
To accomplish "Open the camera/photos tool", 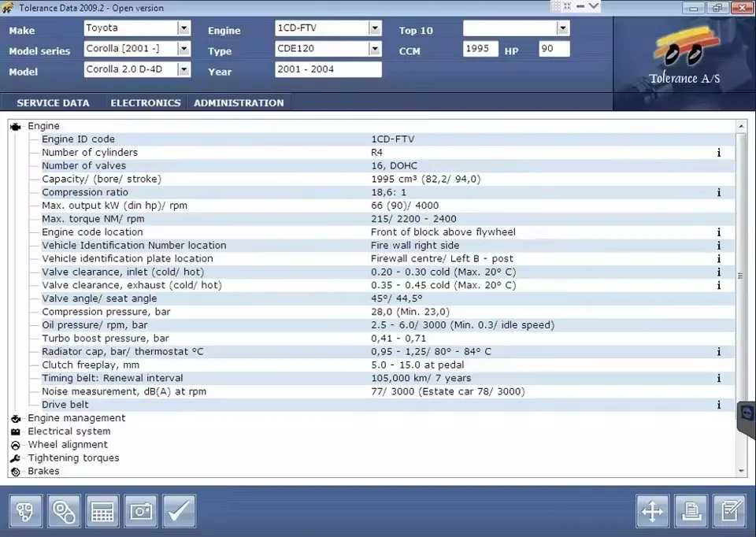I will coord(140,511).
